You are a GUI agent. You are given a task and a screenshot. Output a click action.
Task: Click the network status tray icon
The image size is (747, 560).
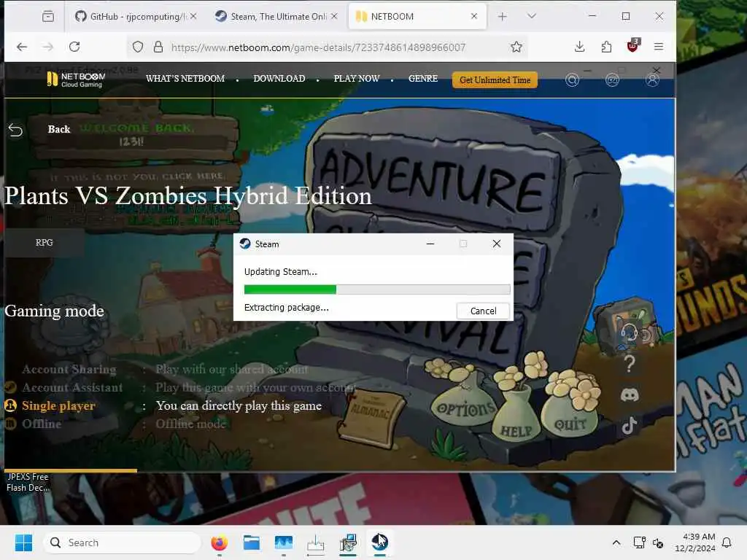click(639, 542)
